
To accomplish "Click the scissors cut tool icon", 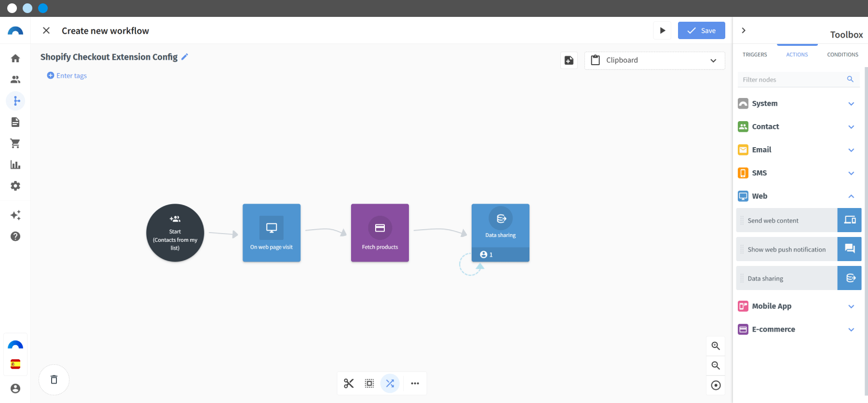I will [349, 383].
